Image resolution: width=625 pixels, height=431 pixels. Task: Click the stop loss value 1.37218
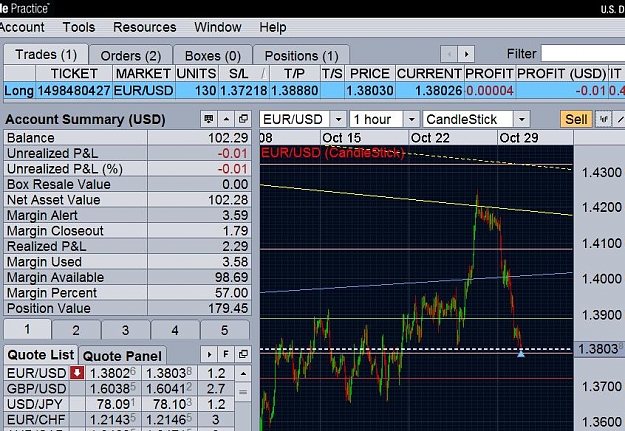pyautogui.click(x=244, y=91)
